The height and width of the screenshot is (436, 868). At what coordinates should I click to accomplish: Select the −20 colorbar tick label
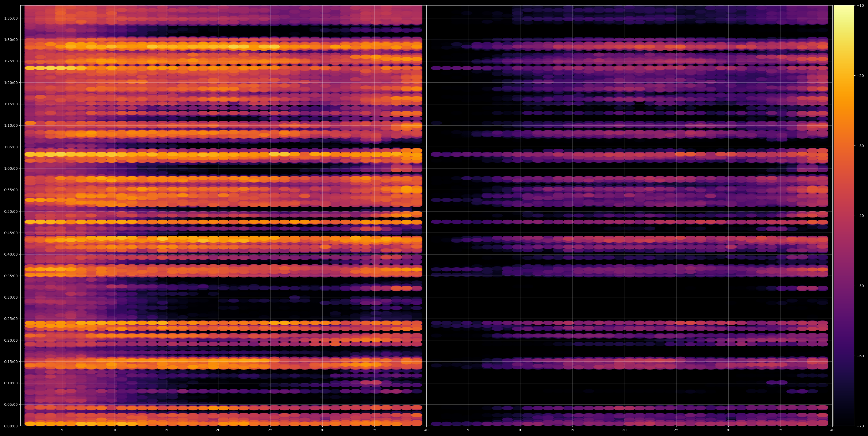pos(860,76)
